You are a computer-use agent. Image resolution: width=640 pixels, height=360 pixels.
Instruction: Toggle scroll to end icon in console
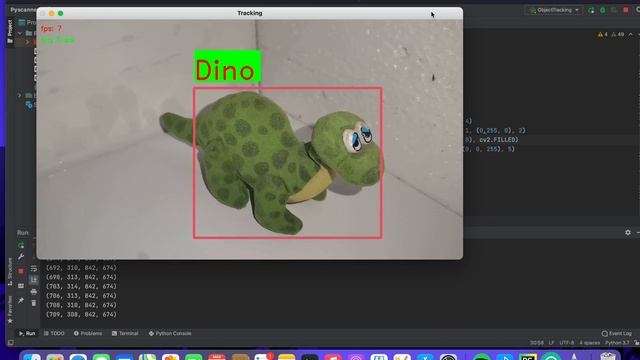[34, 280]
